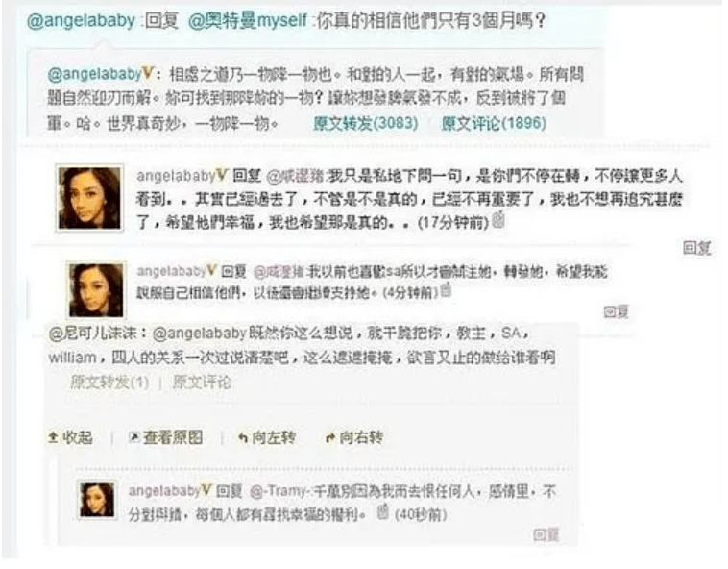Open second angelababy avatar thumbnail
This screenshot has height=569, width=728.
coord(97,289)
